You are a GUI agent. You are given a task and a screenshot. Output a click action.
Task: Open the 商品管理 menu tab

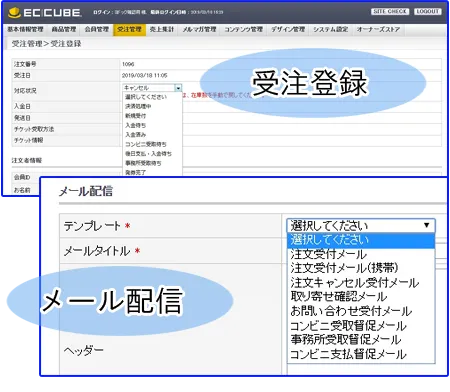tap(64, 29)
